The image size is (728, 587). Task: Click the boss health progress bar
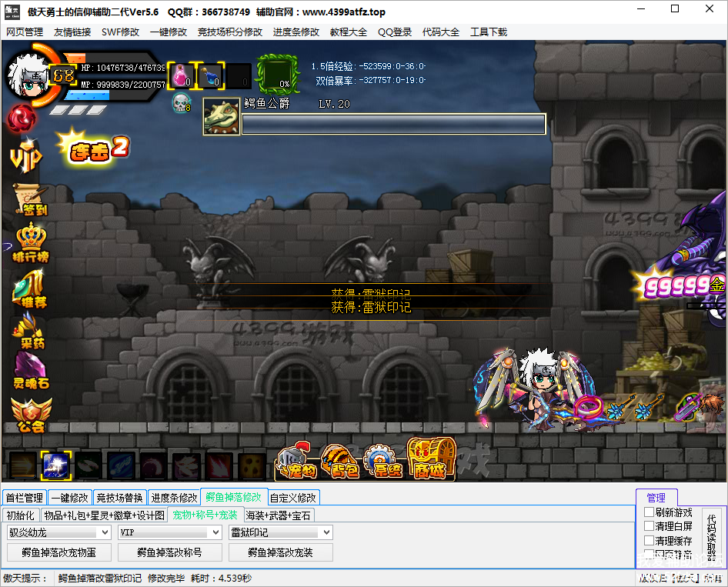[393, 125]
